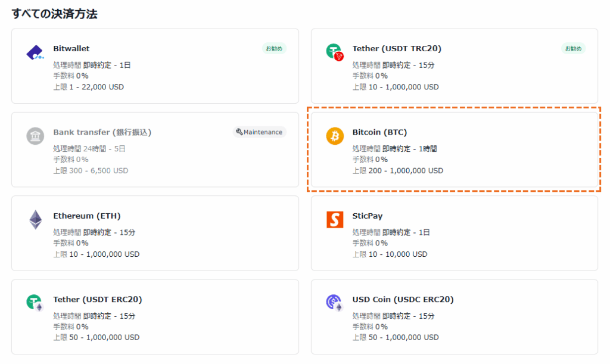Click the orange SticPay S icon

click(335, 220)
